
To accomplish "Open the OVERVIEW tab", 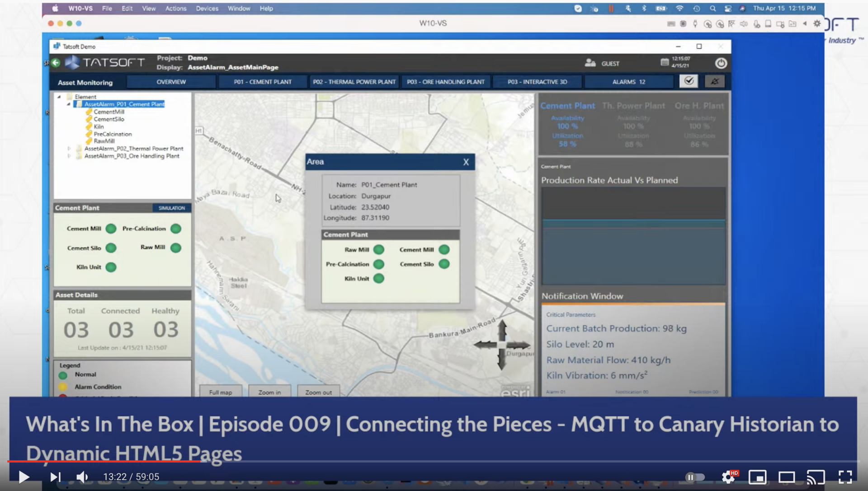I will [171, 82].
